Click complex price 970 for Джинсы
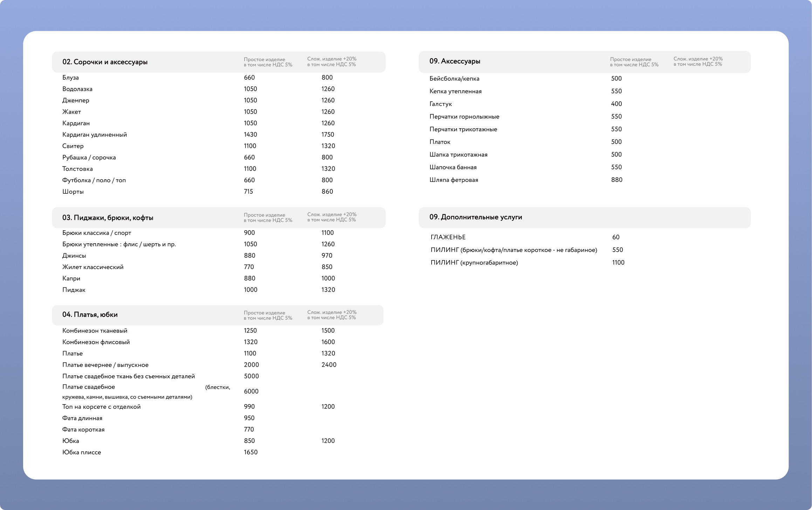Screen dimensions: 812x510 (x=326, y=256)
